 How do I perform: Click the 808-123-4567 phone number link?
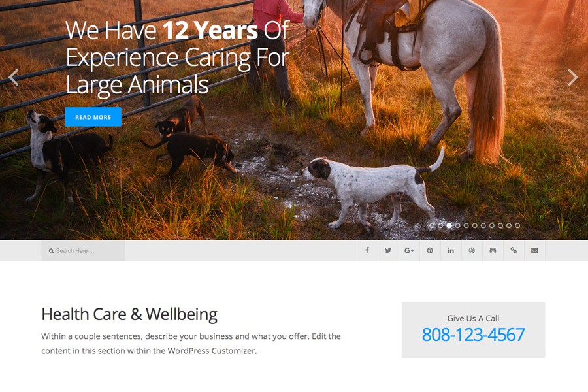coord(473,335)
